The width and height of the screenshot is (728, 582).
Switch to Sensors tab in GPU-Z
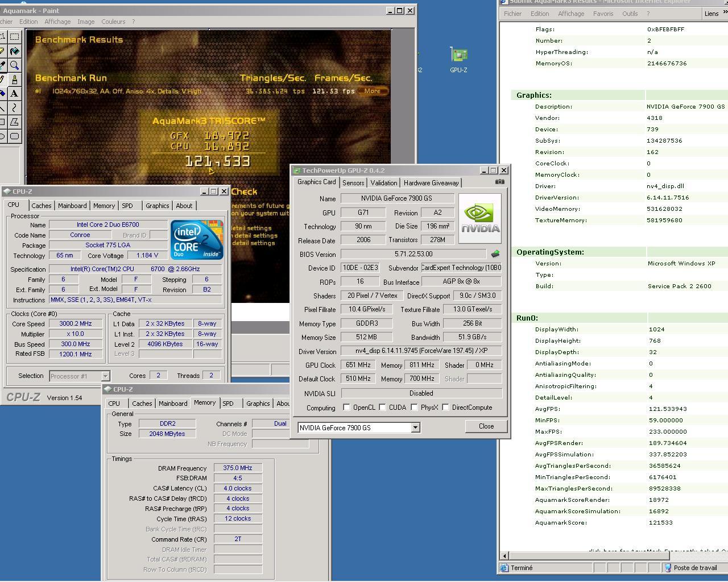tap(353, 183)
